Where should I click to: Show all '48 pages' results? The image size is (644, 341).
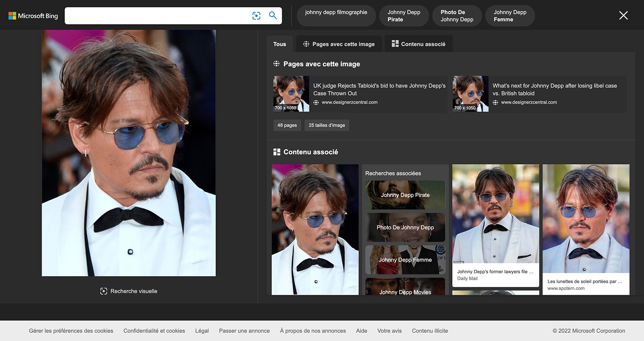click(x=287, y=125)
